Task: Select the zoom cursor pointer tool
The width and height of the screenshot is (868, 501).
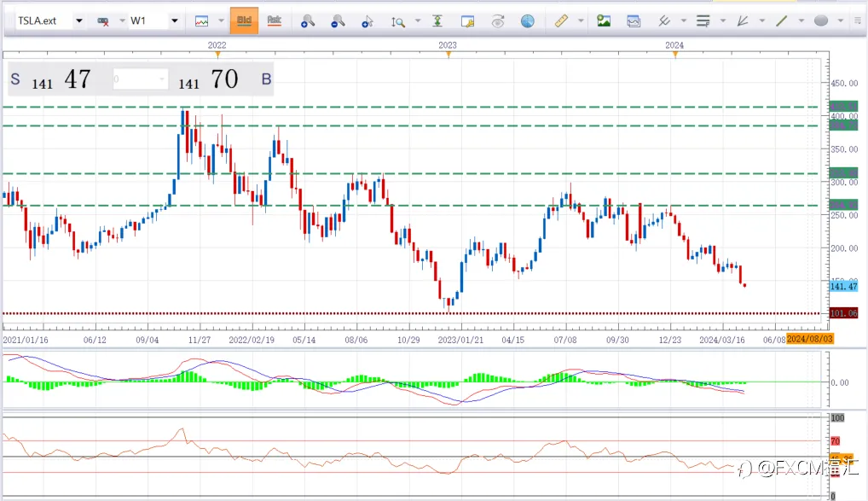Action: [367, 21]
